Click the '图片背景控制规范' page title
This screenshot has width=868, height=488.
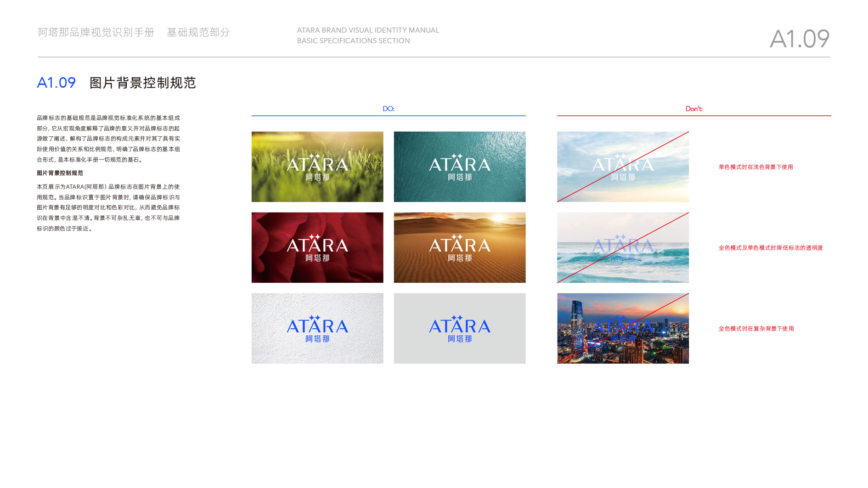143,83
